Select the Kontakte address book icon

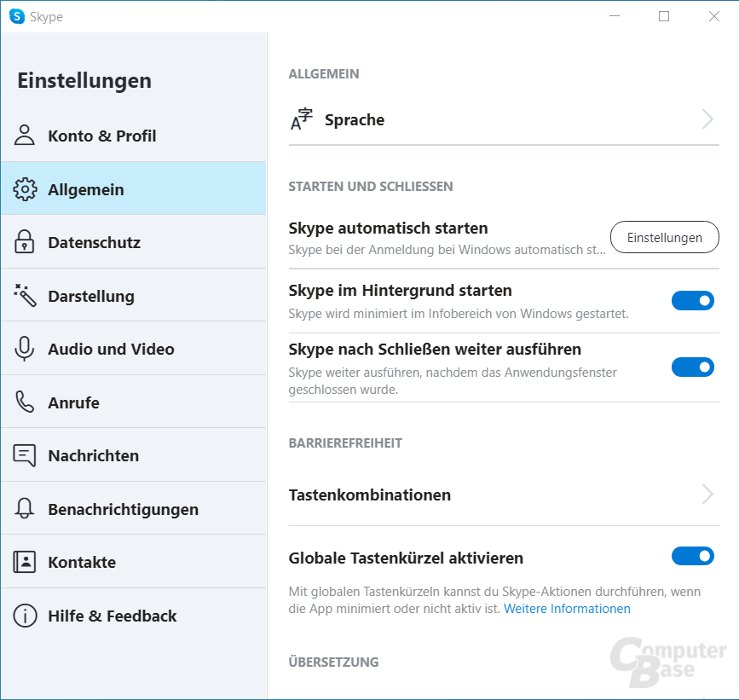point(24,561)
